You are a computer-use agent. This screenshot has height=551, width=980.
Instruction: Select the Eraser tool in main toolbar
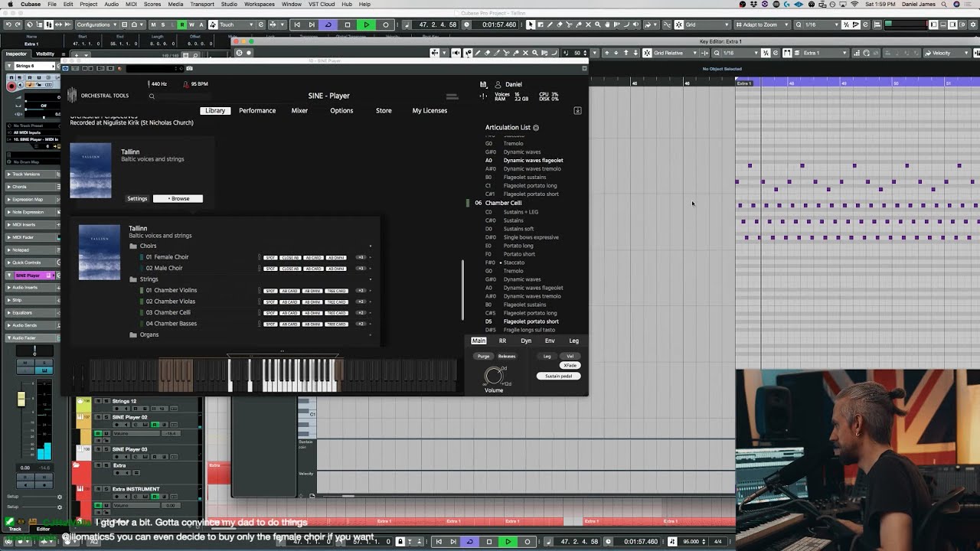point(559,24)
